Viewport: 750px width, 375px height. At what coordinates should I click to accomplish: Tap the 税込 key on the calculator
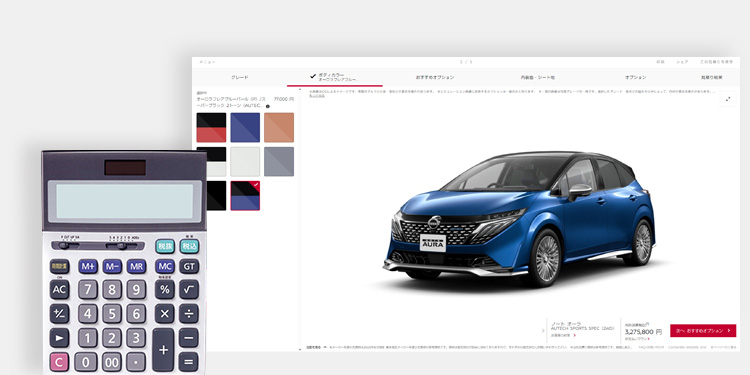coord(189,246)
